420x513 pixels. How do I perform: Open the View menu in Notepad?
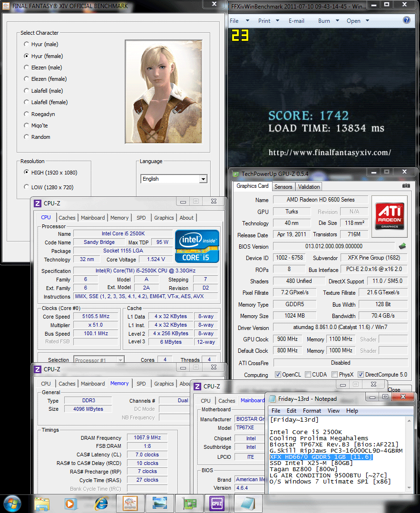[333, 411]
